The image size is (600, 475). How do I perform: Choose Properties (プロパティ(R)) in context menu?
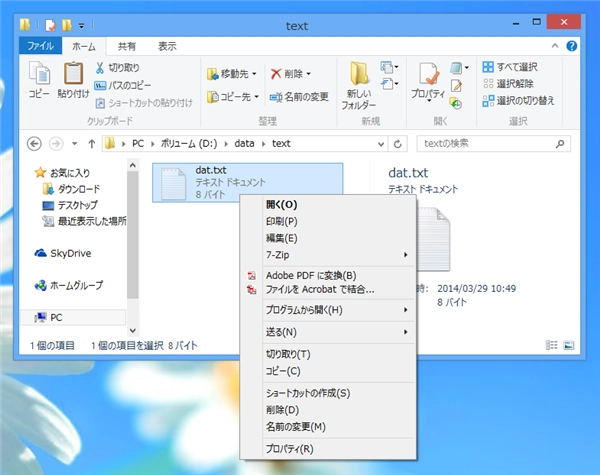click(330, 449)
